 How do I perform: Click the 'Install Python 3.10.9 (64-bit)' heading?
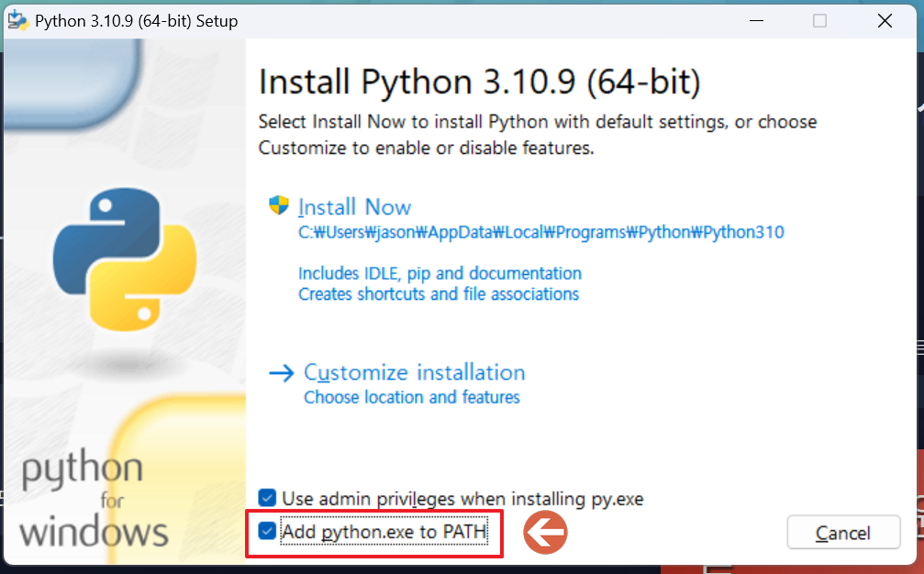coord(479,82)
